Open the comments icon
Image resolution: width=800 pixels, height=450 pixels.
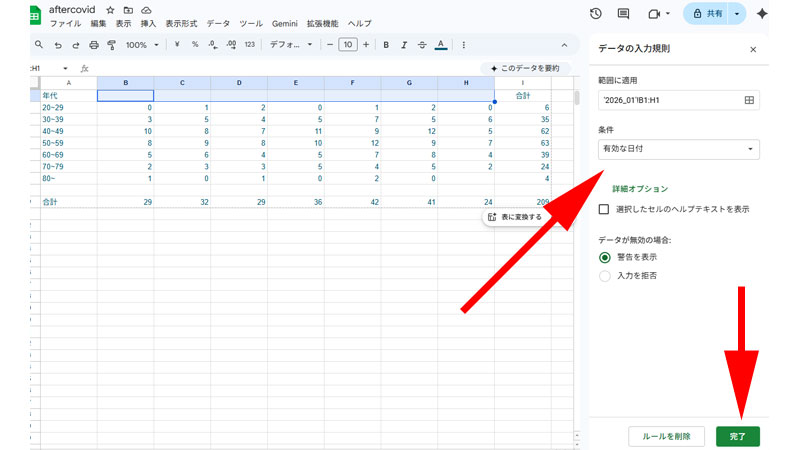click(624, 13)
